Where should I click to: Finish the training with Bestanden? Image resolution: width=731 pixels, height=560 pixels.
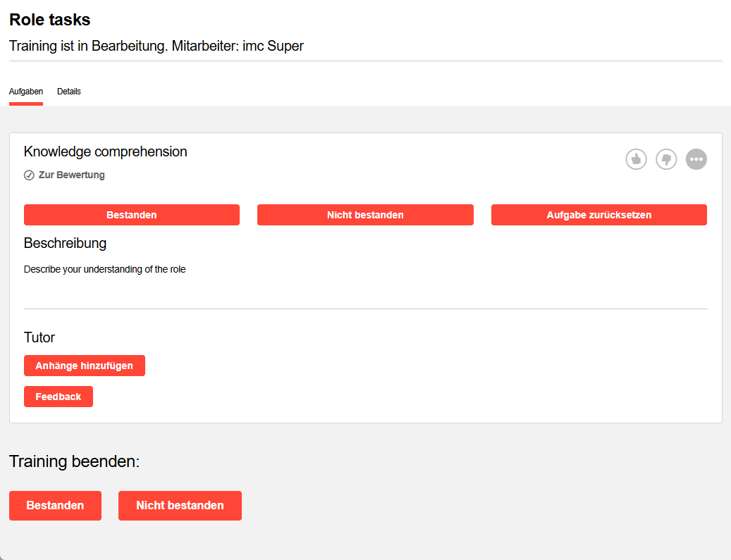(55, 506)
